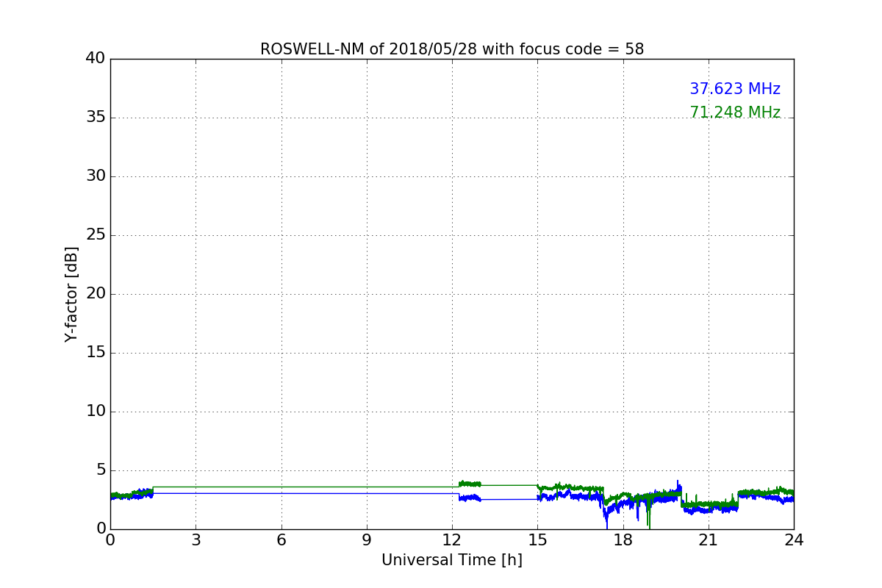The height and width of the screenshot is (588, 882).
Task: Click the y-axis tick label 30
Action: coord(96,176)
